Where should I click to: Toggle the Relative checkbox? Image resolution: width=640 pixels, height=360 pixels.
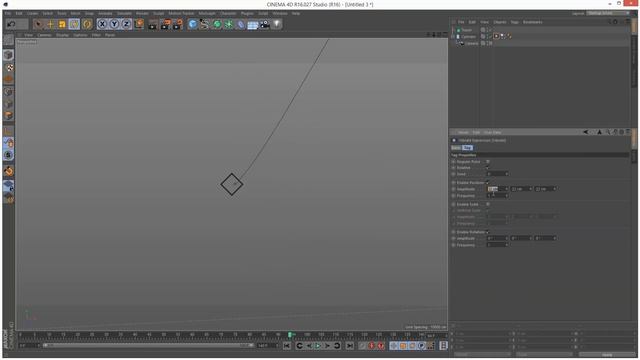(x=488, y=168)
